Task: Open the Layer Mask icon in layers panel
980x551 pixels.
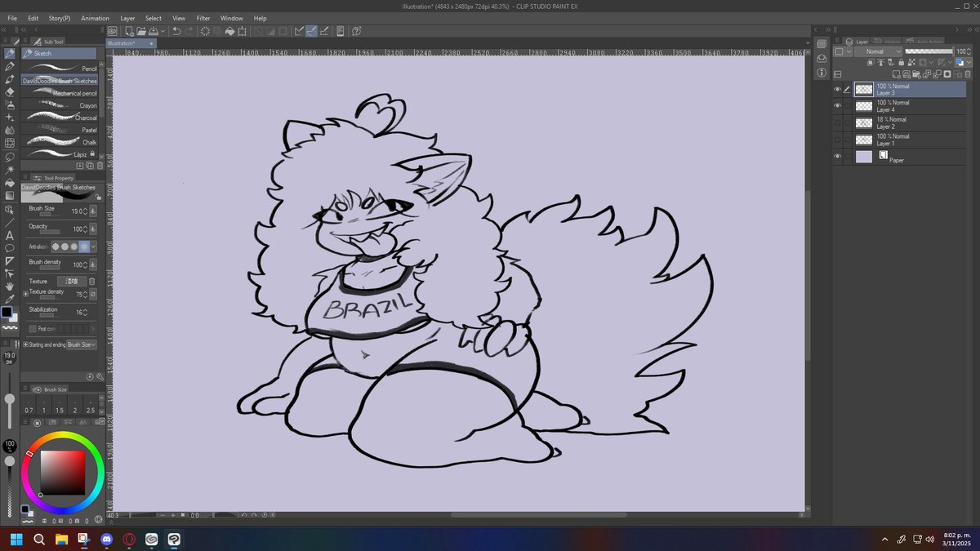Action: click(947, 74)
